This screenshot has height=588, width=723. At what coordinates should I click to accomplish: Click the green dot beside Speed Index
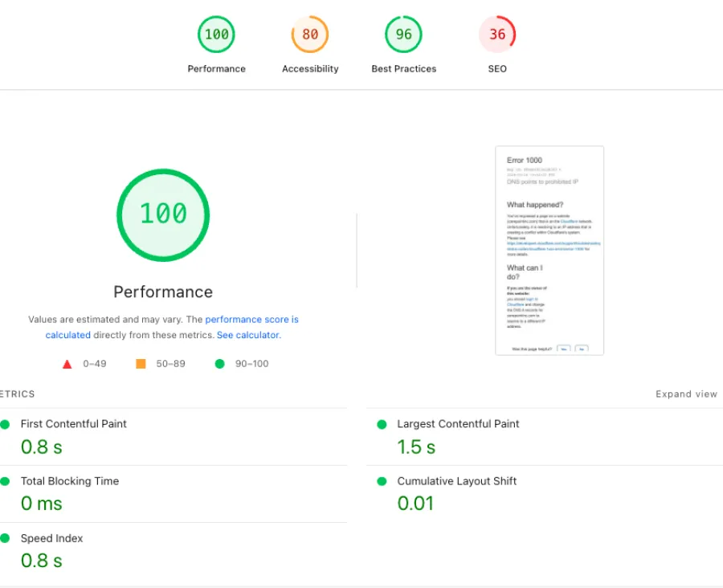pos(5,538)
